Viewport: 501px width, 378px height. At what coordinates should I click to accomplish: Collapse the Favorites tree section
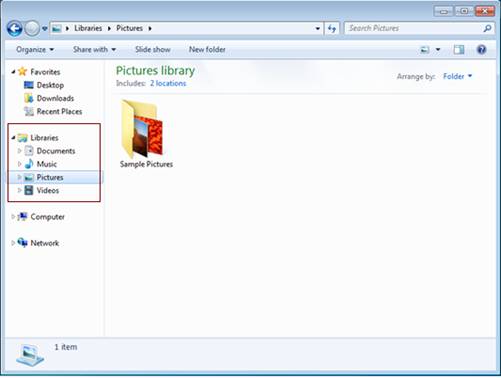click(x=13, y=72)
